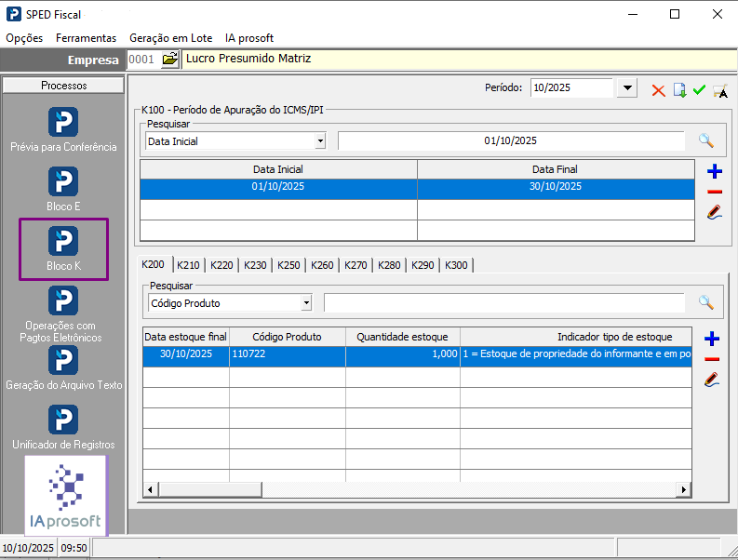Image resolution: width=738 pixels, height=560 pixels.
Task: Add a new K100 period with blue plus
Action: (x=714, y=171)
